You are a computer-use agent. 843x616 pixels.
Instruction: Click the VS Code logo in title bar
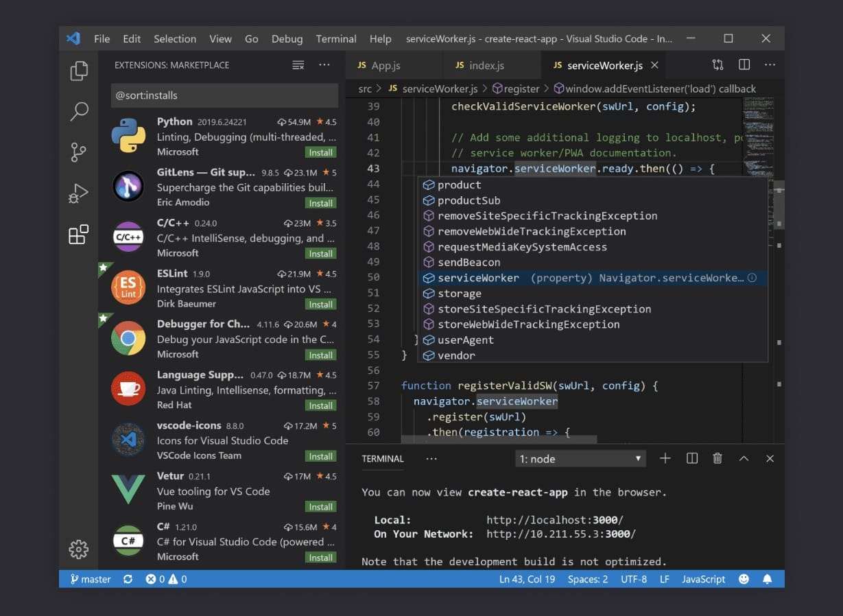coord(73,38)
